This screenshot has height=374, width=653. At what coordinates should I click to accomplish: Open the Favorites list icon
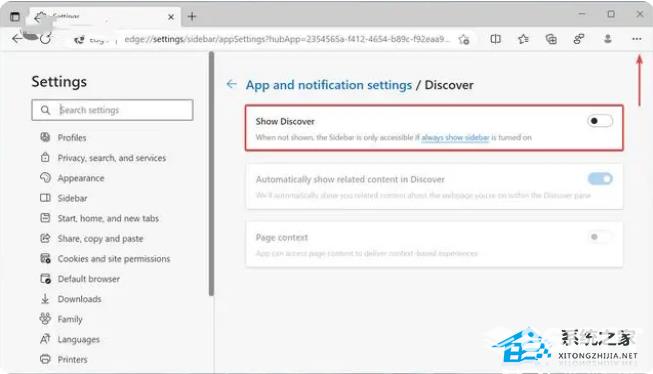[x=523, y=39]
